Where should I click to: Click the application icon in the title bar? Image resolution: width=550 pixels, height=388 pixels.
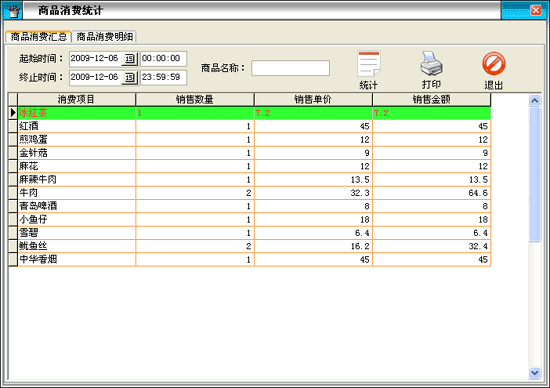pos(13,11)
